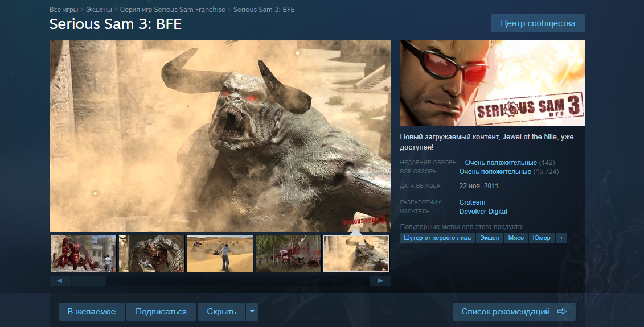Open recent reviews 'Очень положительные' (142)
The width and height of the screenshot is (644, 327).
click(501, 163)
